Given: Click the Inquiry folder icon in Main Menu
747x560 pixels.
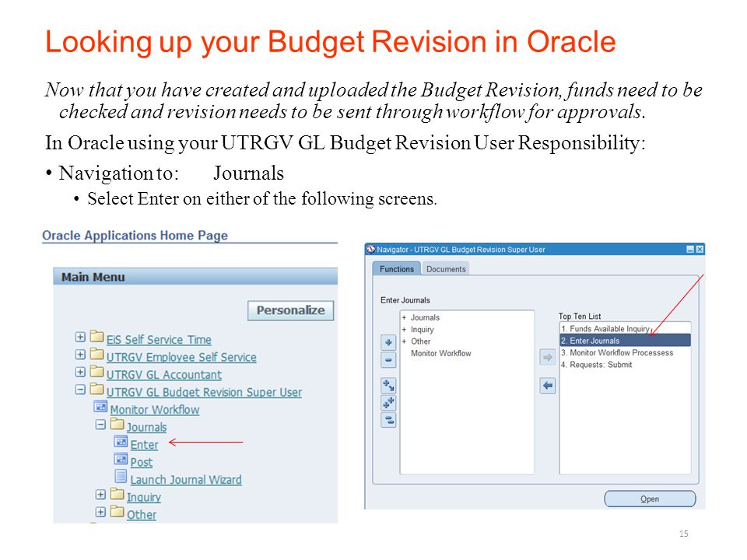Looking at the screenshot, I should (117, 494).
